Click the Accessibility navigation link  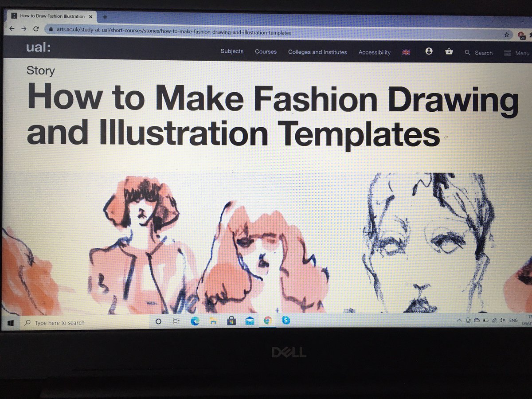click(374, 52)
